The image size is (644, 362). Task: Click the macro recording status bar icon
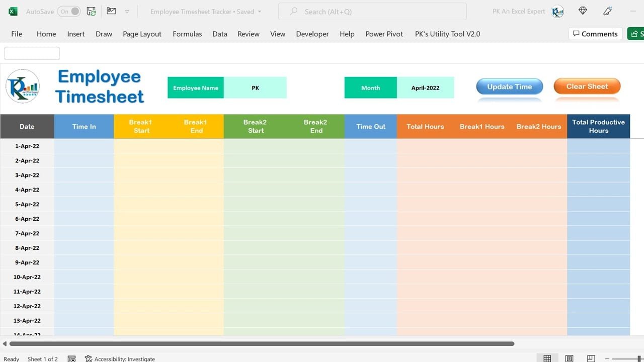click(71, 358)
